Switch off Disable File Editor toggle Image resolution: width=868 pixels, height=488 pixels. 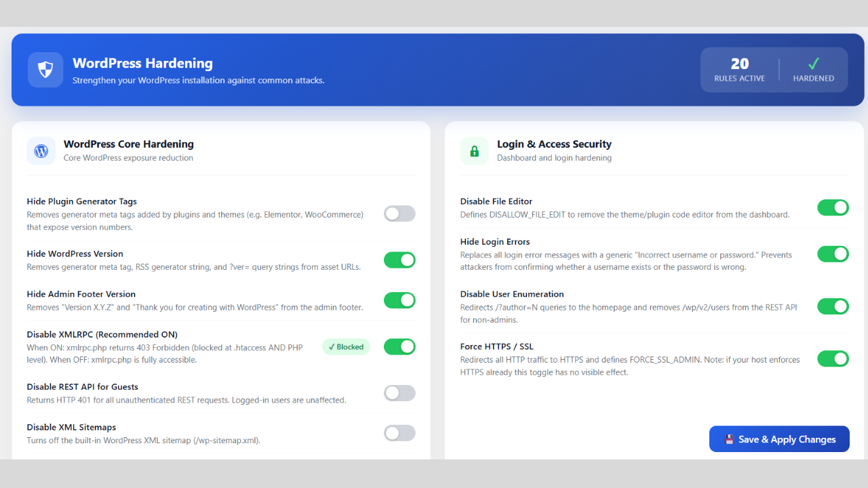(x=833, y=207)
